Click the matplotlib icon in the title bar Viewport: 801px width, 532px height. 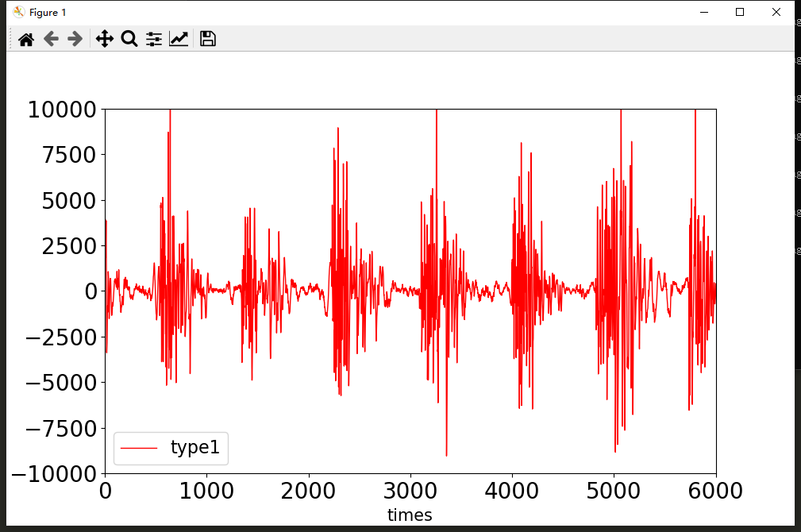(19, 12)
